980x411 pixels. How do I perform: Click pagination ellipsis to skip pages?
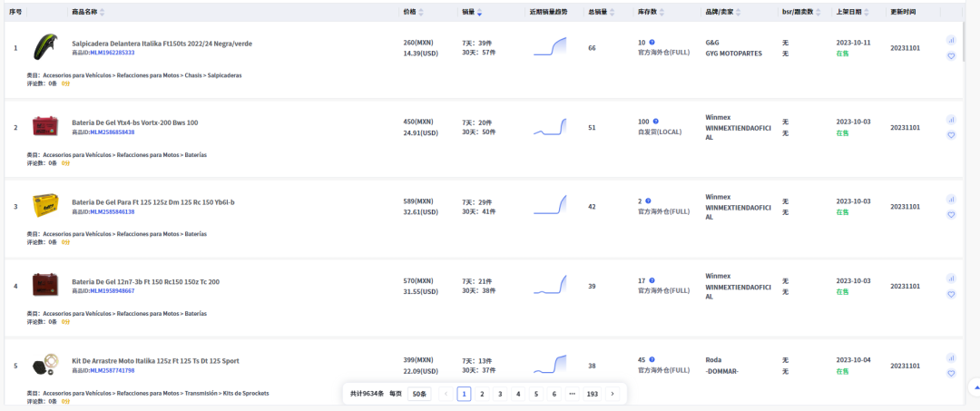click(573, 394)
